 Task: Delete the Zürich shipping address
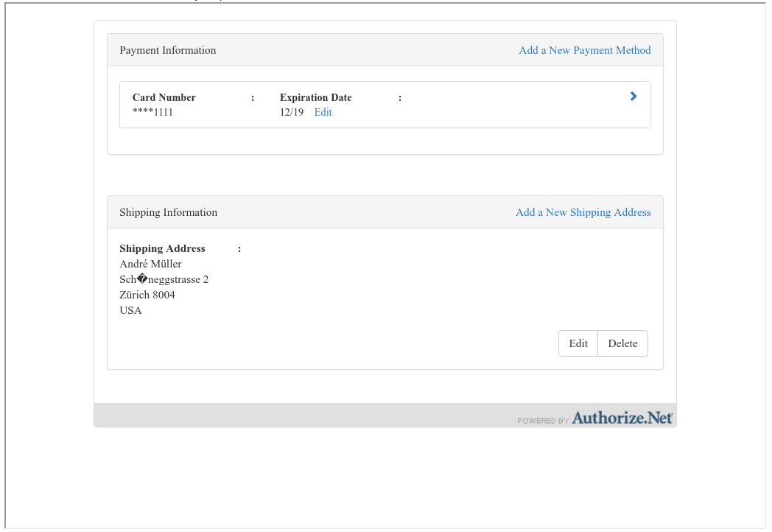[622, 343]
